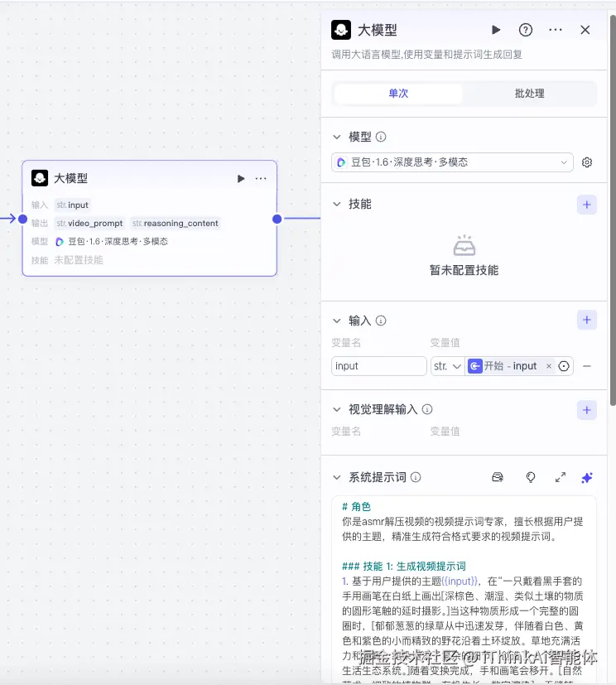Click the node's right output connection port
The height and width of the screenshot is (685, 616).
pyautogui.click(x=277, y=219)
